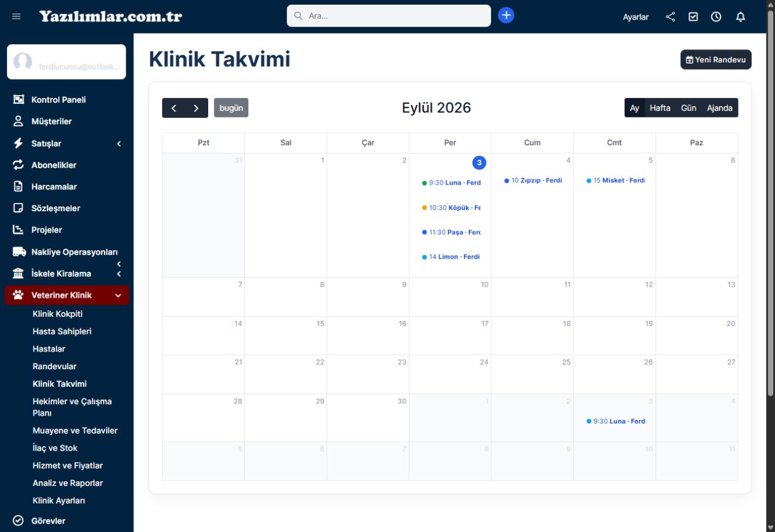Expand the İskele Kiralama submenu chevron

coord(119,274)
